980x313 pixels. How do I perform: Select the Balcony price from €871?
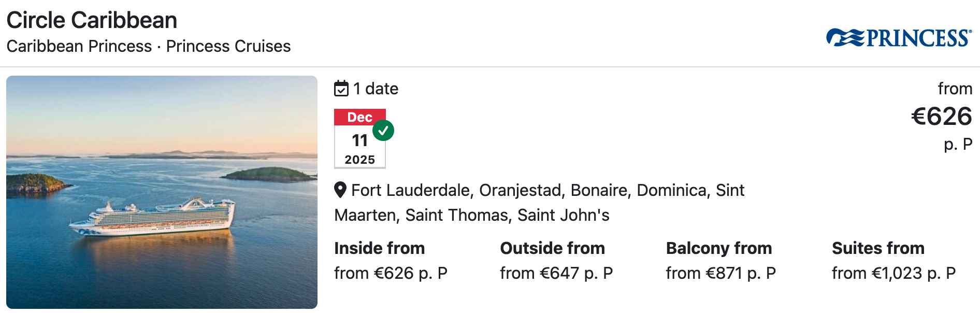pos(721,273)
